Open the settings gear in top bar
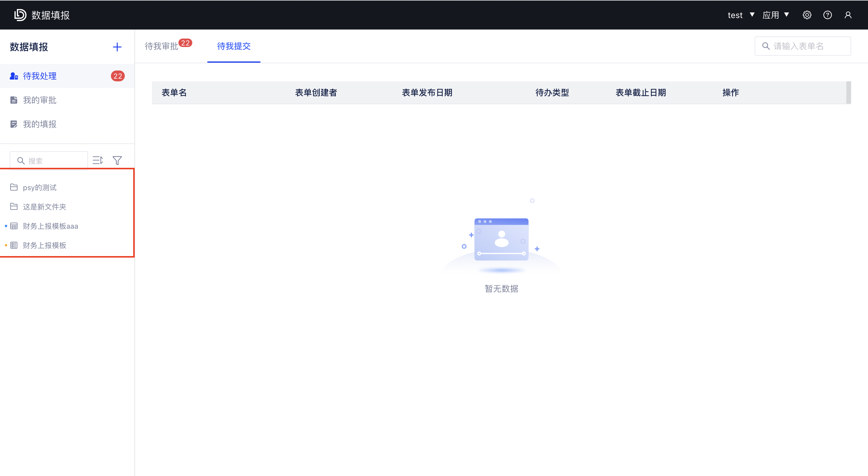This screenshot has width=868, height=476. click(x=807, y=14)
